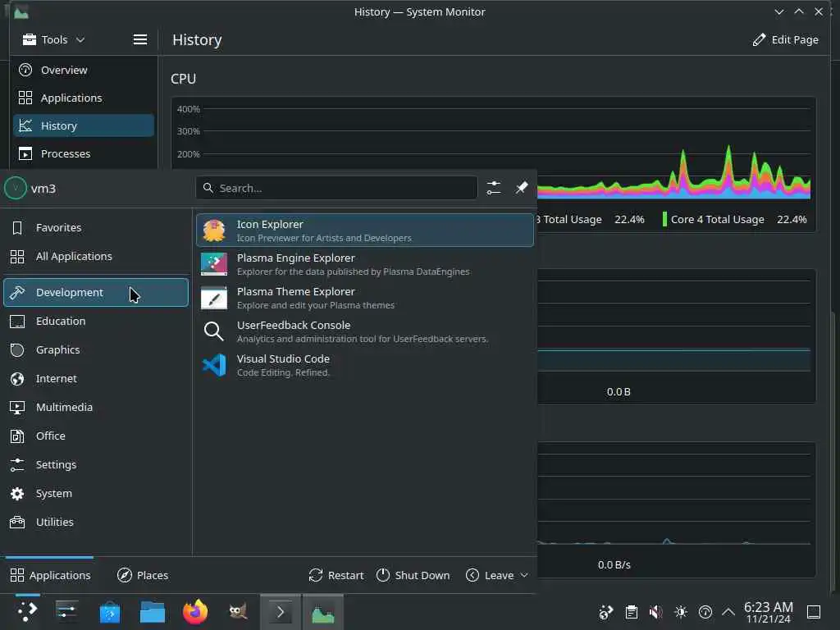Click the launcher Search field
This screenshot has width=840, height=630.
pyautogui.click(x=337, y=188)
